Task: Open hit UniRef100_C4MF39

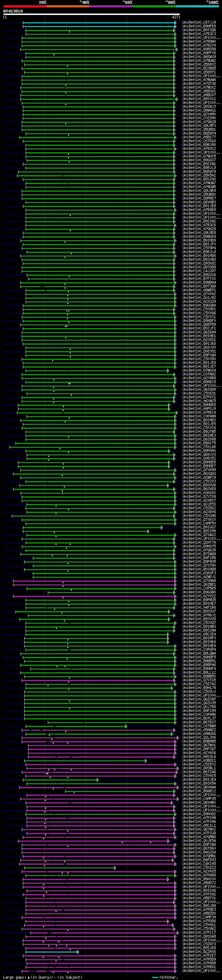Action: point(199,918)
